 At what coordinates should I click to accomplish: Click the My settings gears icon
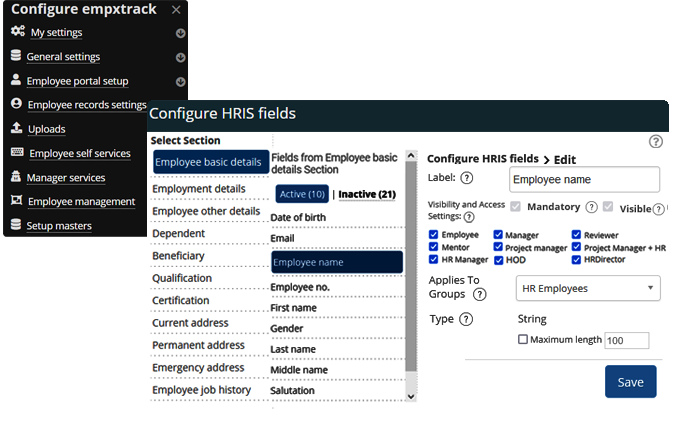[18, 31]
